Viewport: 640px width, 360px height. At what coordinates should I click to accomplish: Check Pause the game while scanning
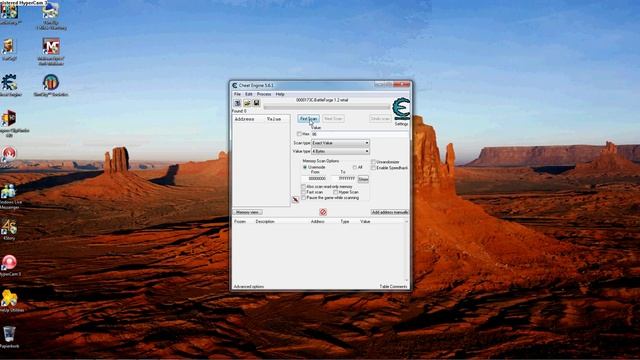pos(303,198)
